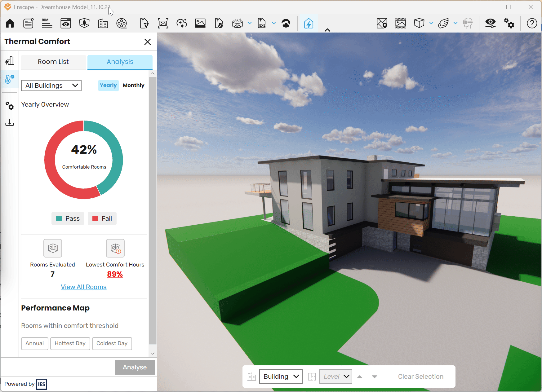This screenshot has width=542, height=392.
Task: Click the buildings icon in the toolbar
Action: 103,23
